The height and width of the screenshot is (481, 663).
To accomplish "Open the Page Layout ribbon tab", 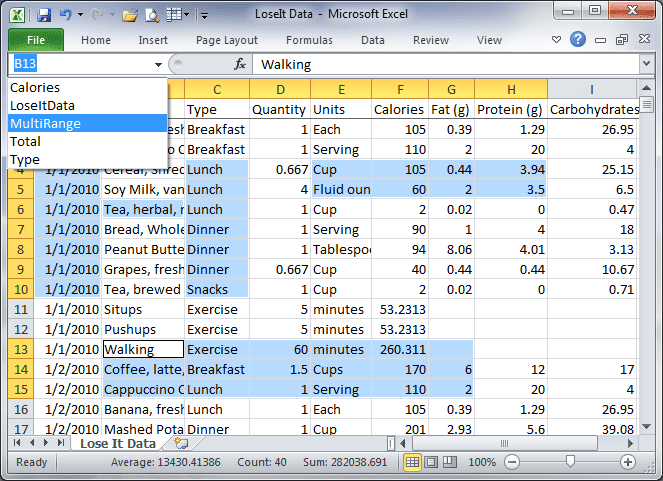I will pyautogui.click(x=227, y=40).
